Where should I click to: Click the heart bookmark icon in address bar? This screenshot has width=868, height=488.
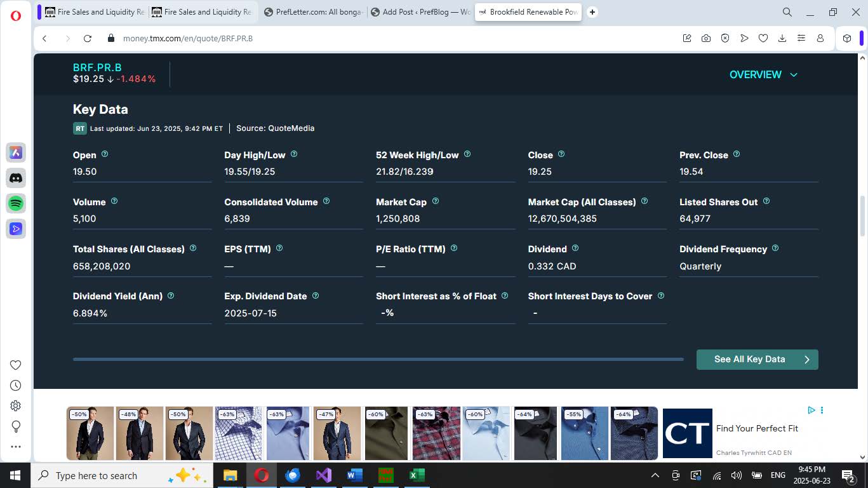click(x=763, y=38)
